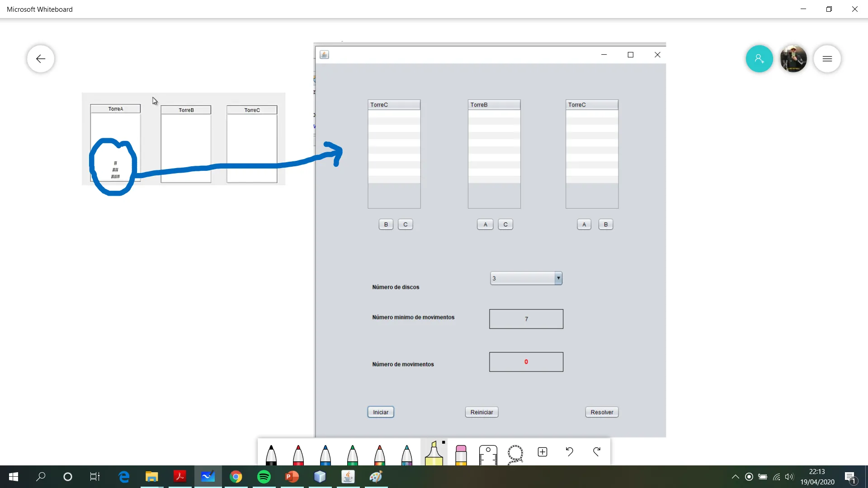This screenshot has width=868, height=488.
Task: Click the invite someone button
Action: [x=759, y=59]
